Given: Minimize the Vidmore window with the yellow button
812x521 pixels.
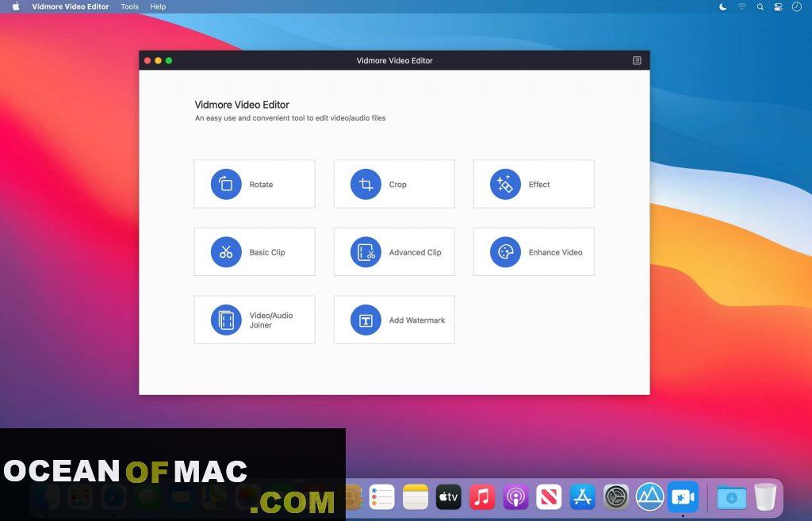Looking at the screenshot, I should point(158,60).
